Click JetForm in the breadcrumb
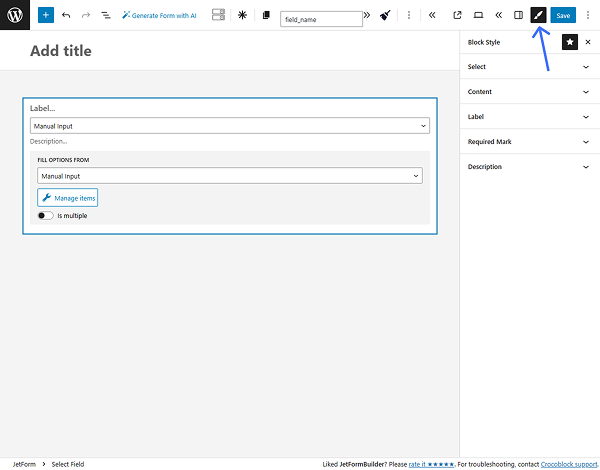600x470 pixels. click(x=24, y=464)
